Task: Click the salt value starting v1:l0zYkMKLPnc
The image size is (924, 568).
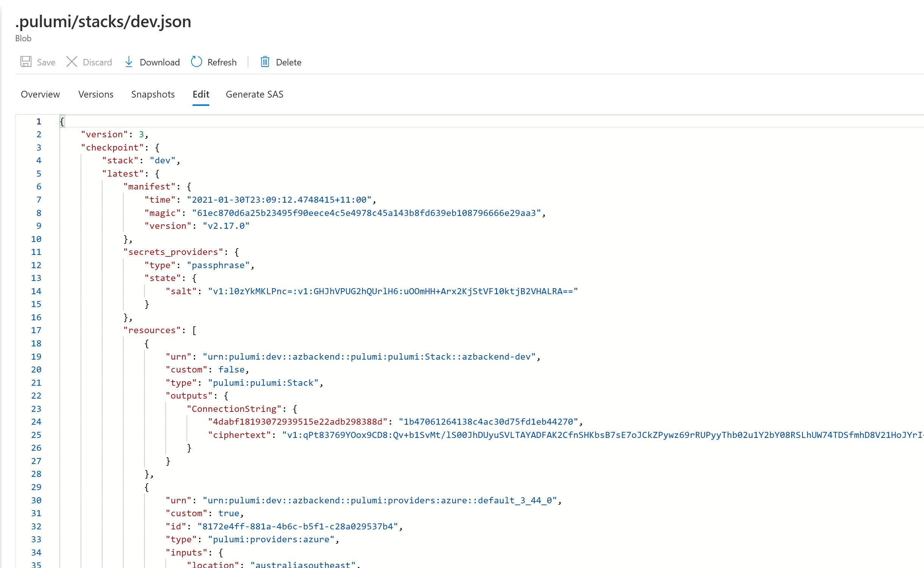Action: (393, 291)
